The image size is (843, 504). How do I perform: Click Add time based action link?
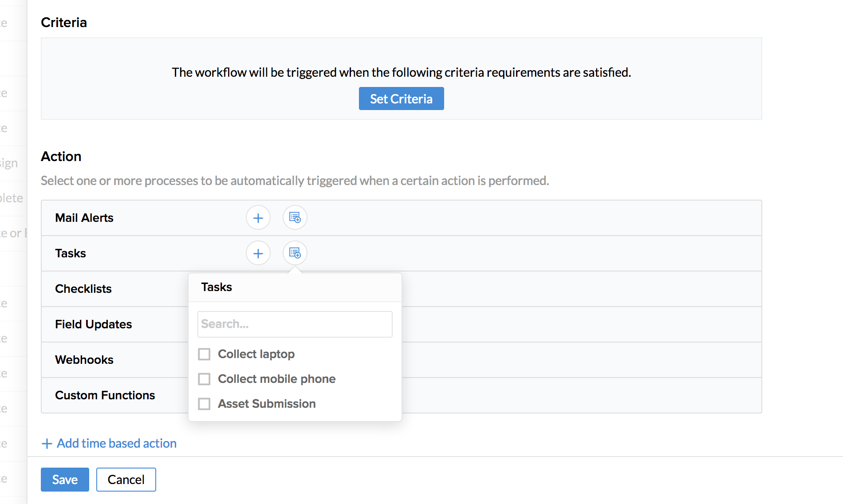pos(116,444)
